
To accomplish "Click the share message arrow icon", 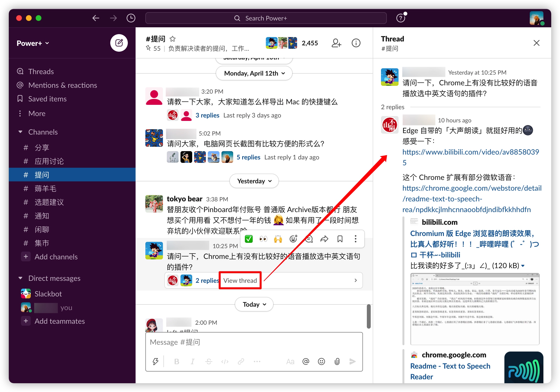I will pyautogui.click(x=324, y=239).
